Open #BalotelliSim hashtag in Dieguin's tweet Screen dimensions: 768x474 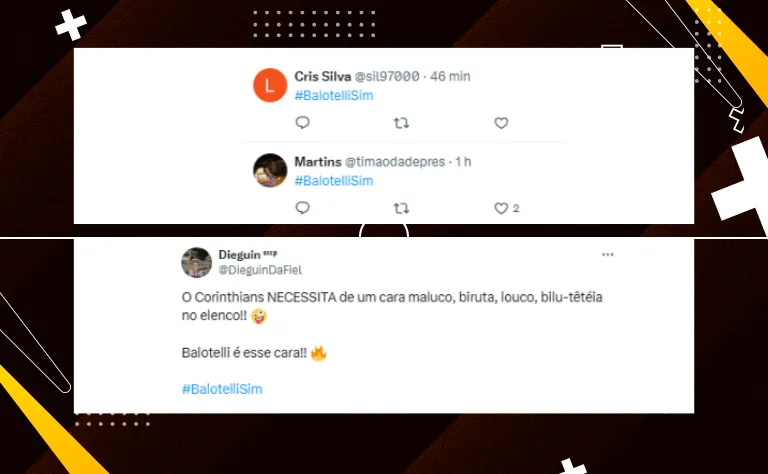click(222, 389)
